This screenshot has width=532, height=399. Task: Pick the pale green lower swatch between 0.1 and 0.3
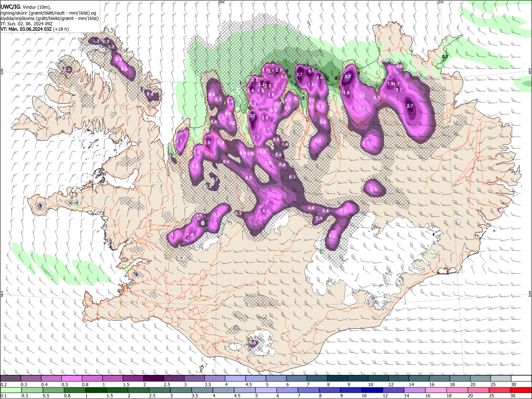[x=10, y=390]
